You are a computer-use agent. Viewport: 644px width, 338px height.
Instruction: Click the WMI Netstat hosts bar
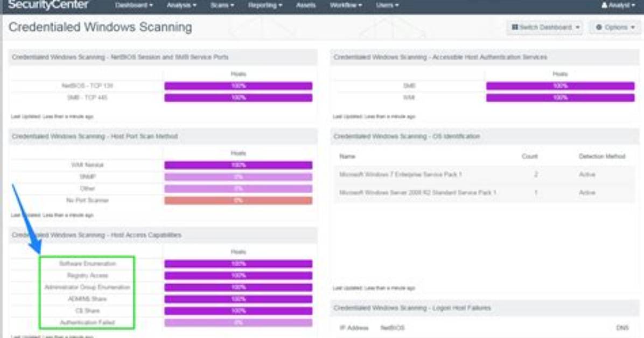(238, 165)
